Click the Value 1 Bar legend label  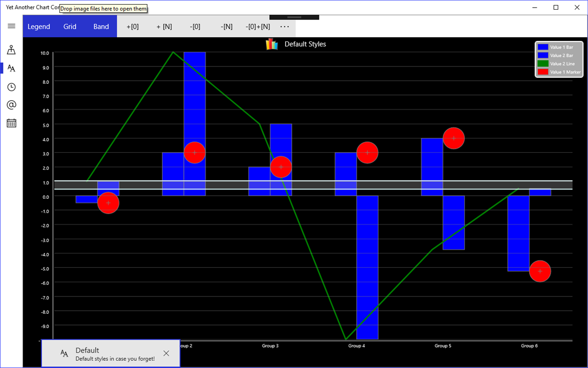pyautogui.click(x=561, y=47)
